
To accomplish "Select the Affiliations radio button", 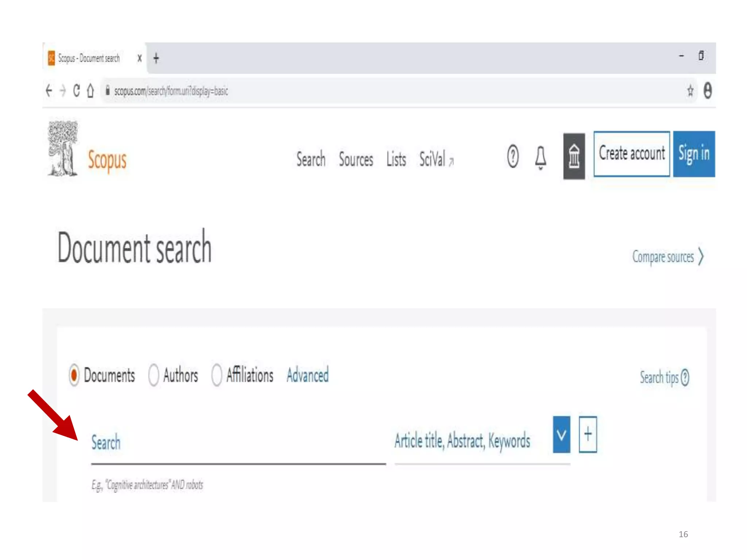I will [x=217, y=375].
